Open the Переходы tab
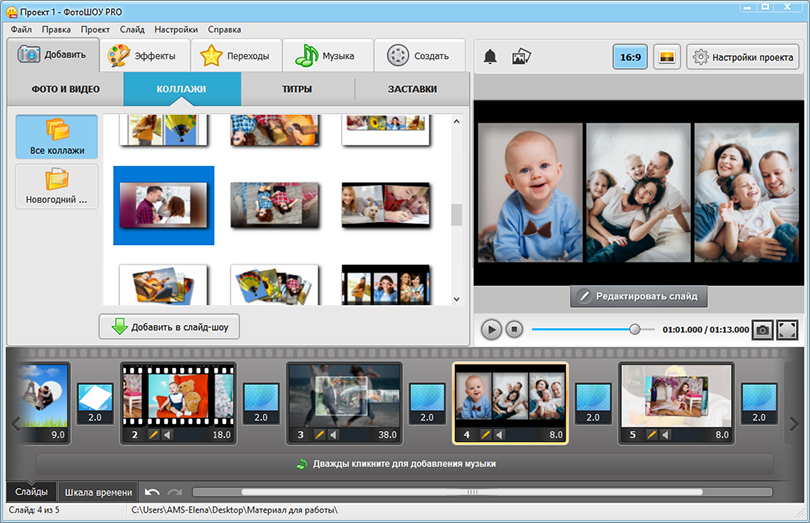 tap(236, 56)
